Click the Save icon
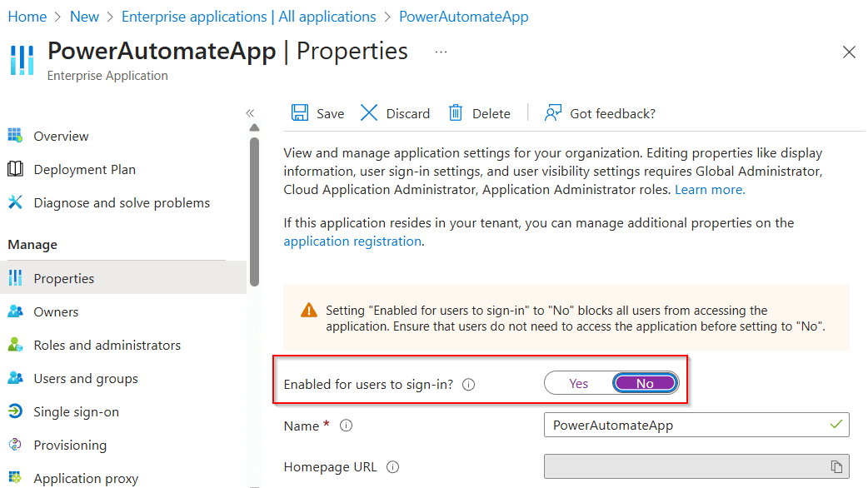 click(x=302, y=112)
